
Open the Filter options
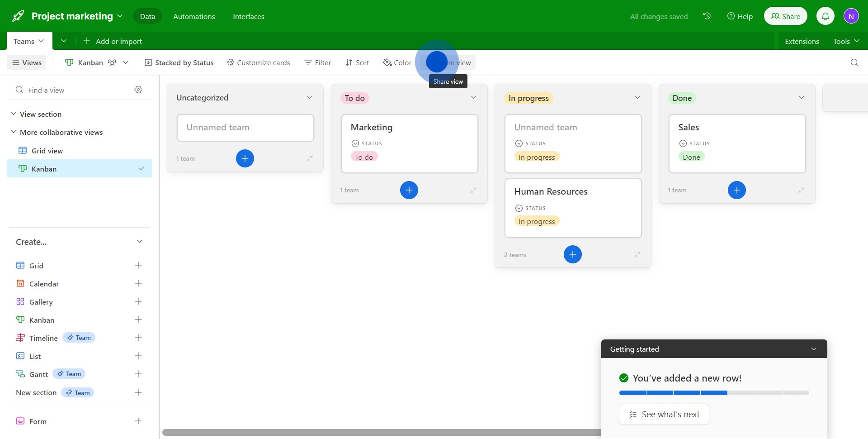(317, 62)
